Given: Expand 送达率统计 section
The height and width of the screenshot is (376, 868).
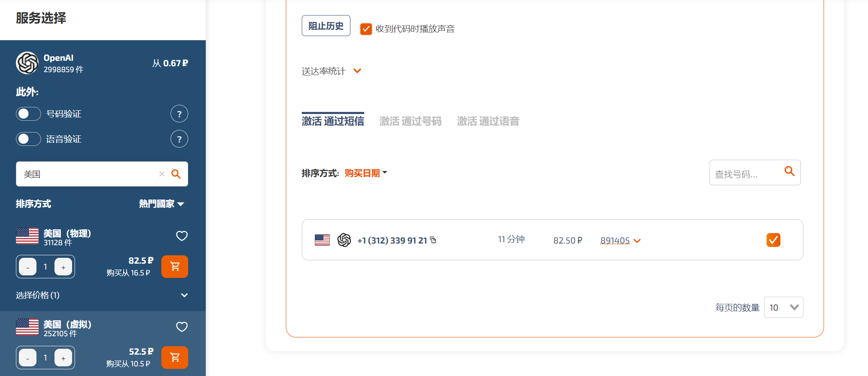Looking at the screenshot, I should coord(331,71).
